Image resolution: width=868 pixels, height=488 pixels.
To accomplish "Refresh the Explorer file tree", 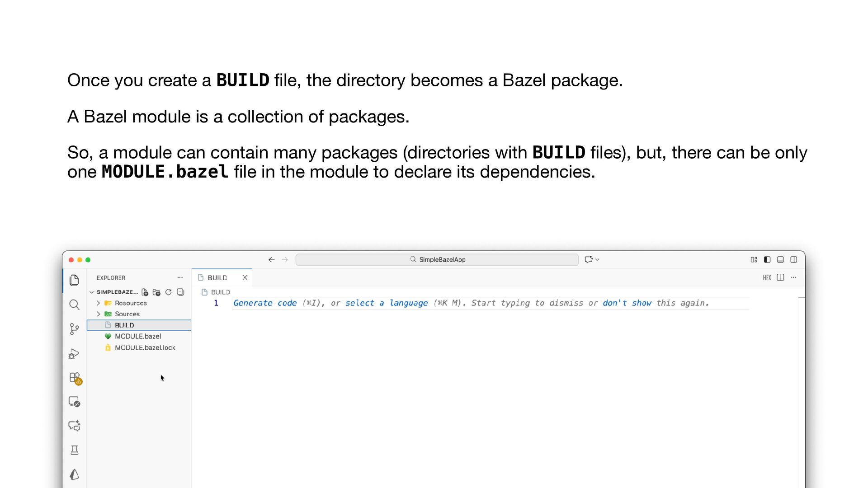I will (x=169, y=292).
